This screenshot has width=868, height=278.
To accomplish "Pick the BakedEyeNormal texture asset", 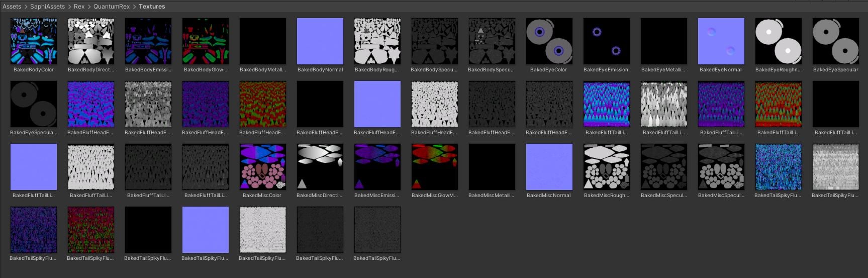I will point(721,41).
